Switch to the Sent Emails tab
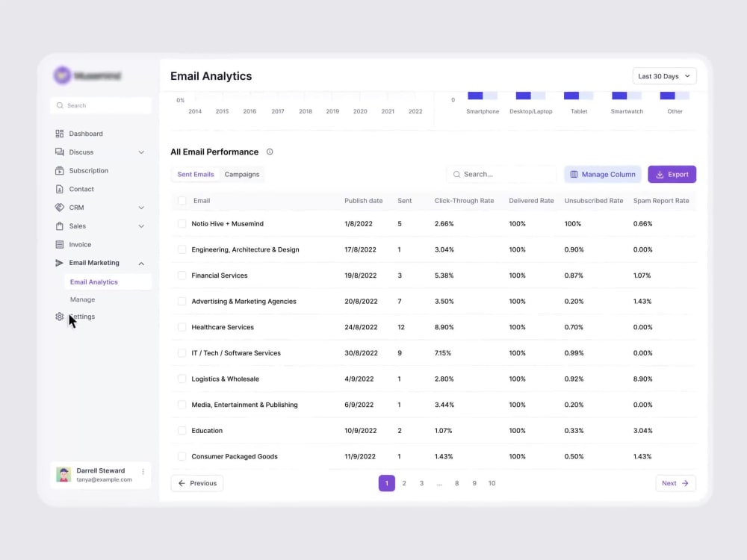The height and width of the screenshot is (560, 747). [x=195, y=174]
